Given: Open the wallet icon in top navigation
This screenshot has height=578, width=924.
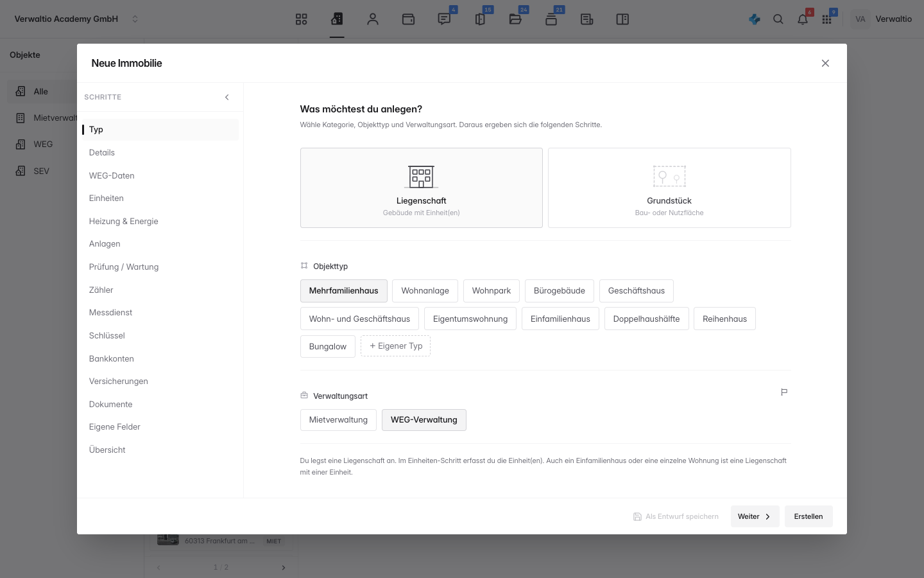Looking at the screenshot, I should [408, 19].
